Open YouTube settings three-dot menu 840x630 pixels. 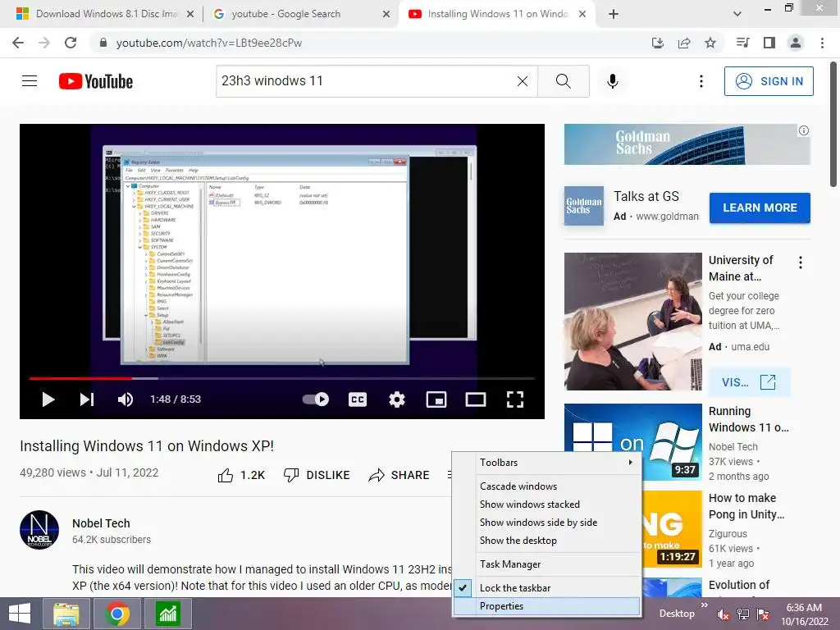click(701, 81)
